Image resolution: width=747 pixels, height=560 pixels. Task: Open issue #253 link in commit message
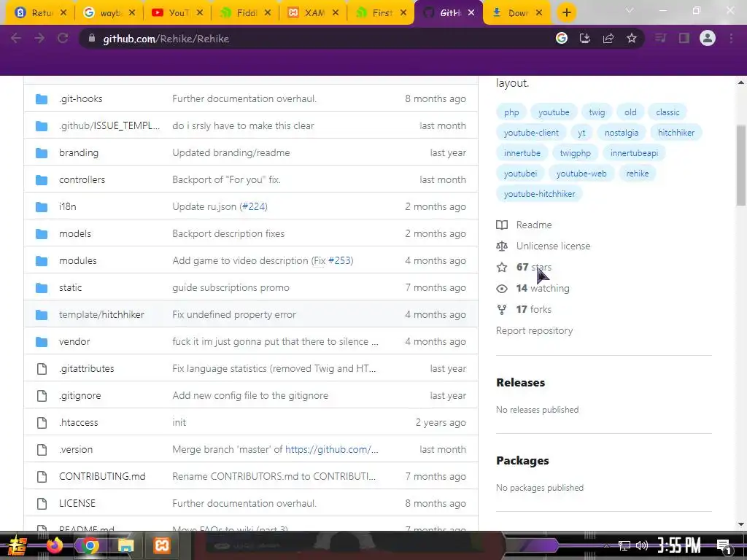click(x=339, y=260)
